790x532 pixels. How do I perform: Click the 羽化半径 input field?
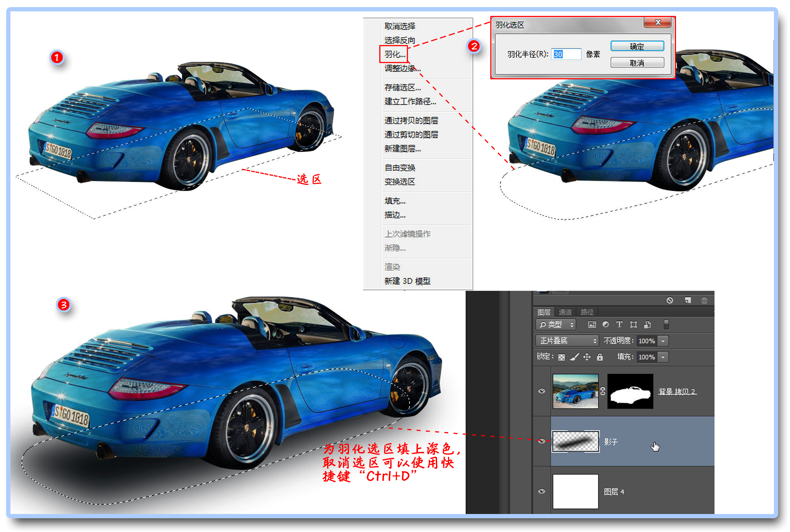tap(566, 54)
